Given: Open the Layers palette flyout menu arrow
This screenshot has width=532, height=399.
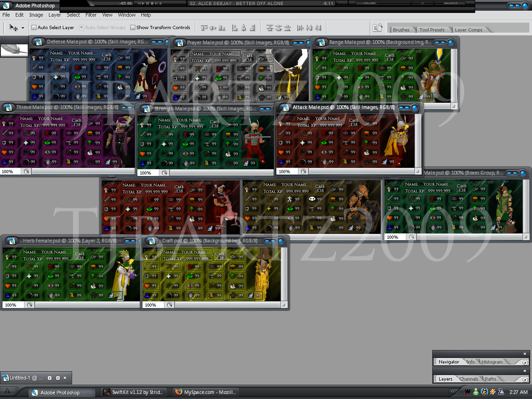Looking at the screenshot, I should 525,379.
